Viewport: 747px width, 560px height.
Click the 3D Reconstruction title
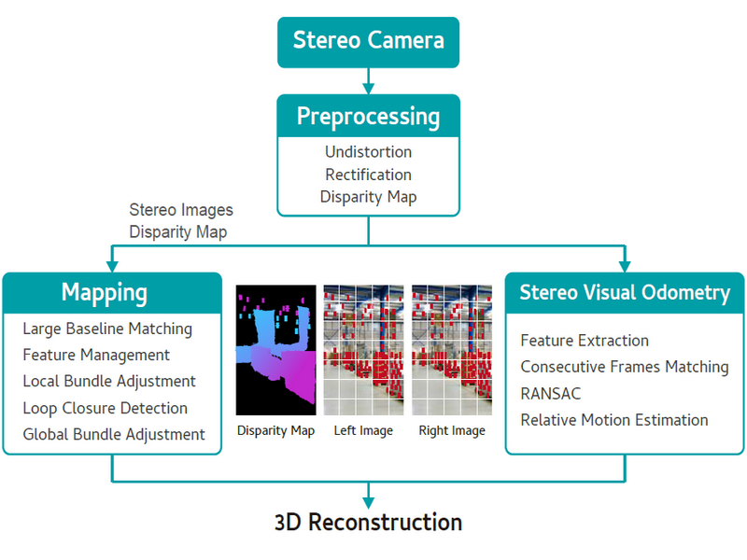[x=368, y=522]
